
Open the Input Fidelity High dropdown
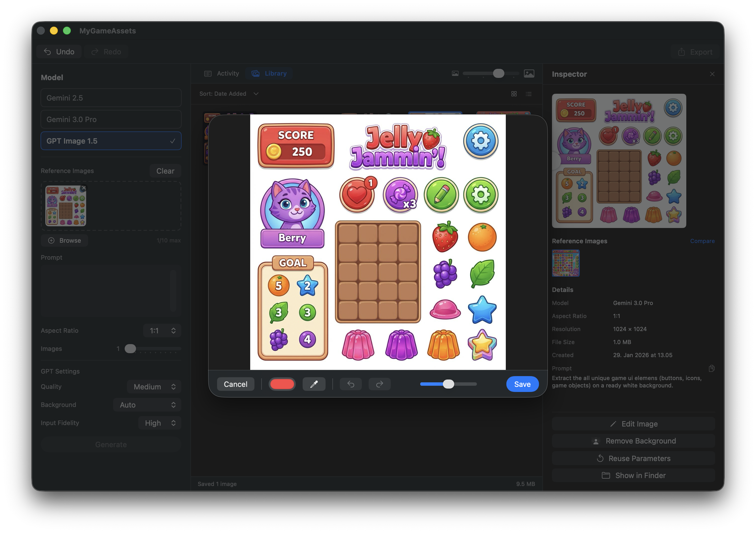tap(160, 423)
